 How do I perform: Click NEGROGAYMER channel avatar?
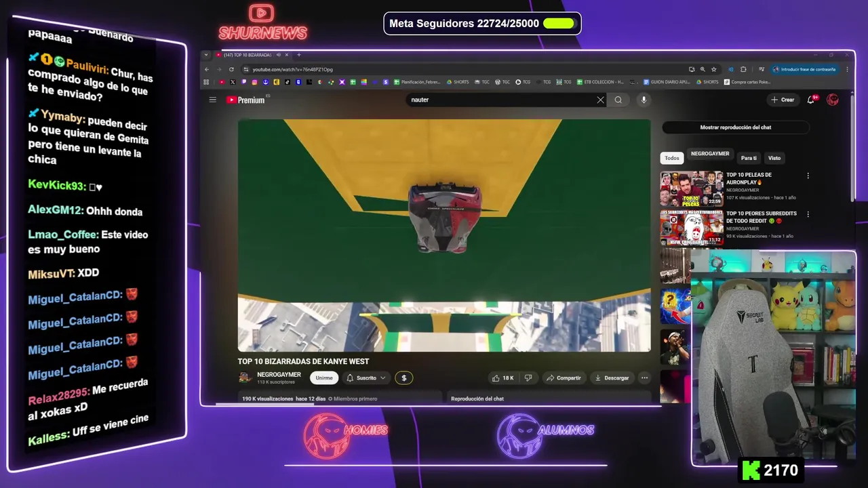(x=245, y=378)
